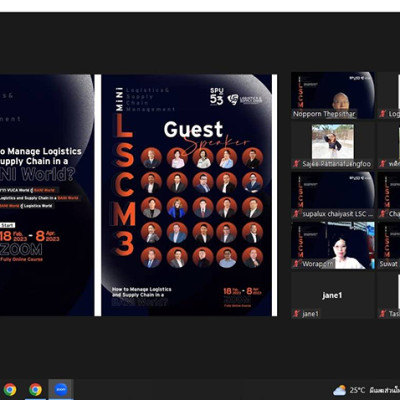400x400 pixels.
Task: Click the Nopporn Thepsithar name label
Action: [x=324, y=114]
